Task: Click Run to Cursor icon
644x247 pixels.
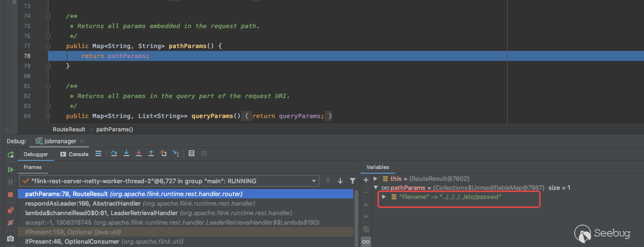Action: coord(176,154)
